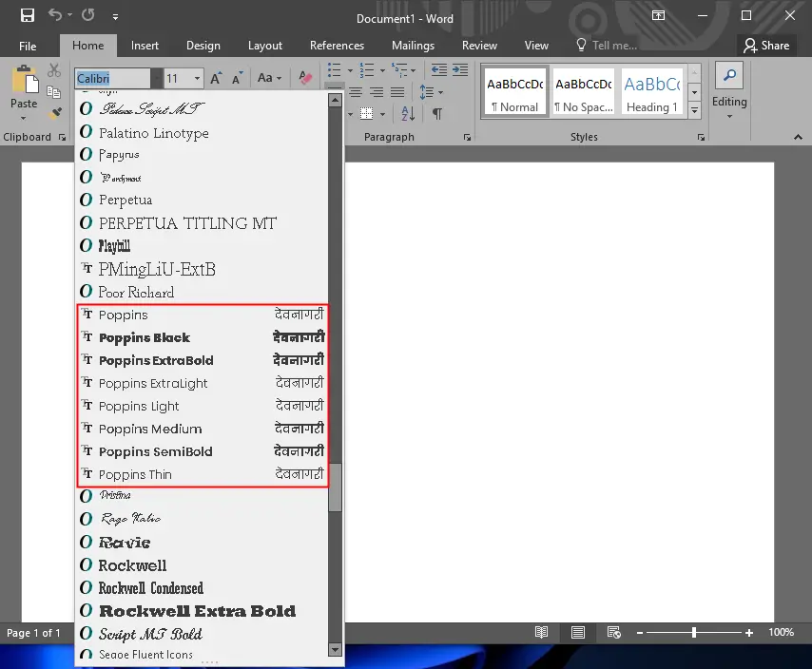
Task: Toggle bullet list formatting
Action: (335, 70)
